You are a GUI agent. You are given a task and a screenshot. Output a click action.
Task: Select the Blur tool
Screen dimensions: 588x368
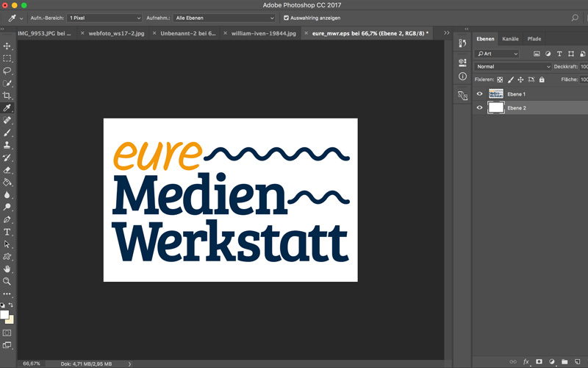(x=7, y=194)
